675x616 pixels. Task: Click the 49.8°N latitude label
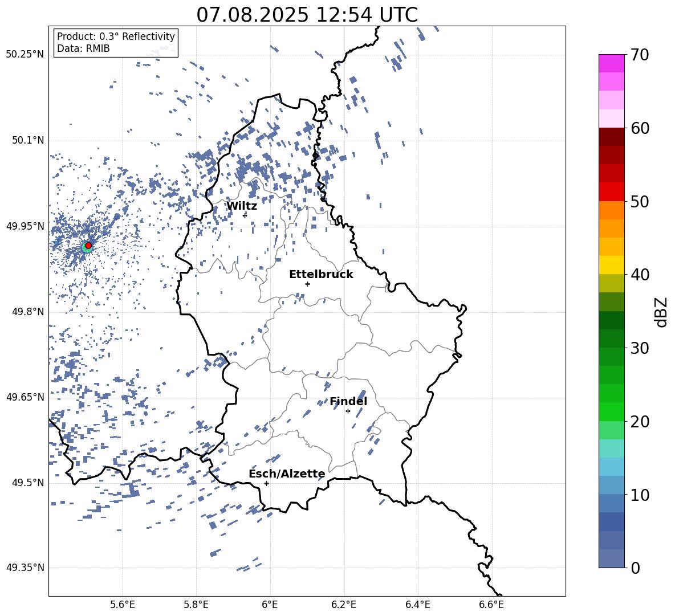coord(28,312)
